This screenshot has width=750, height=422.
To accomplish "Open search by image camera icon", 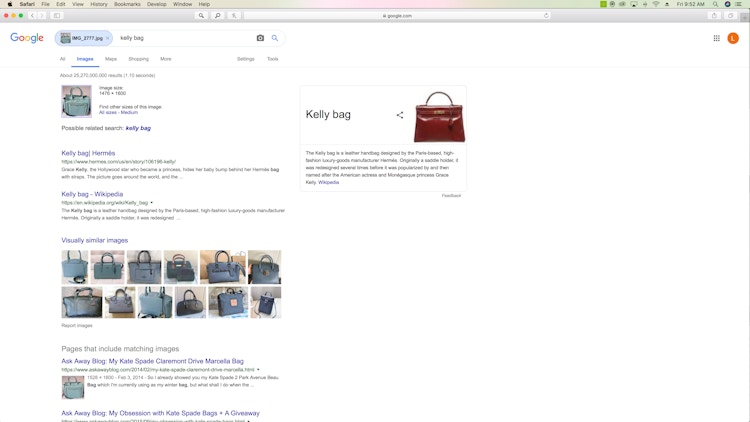I will tap(260, 38).
